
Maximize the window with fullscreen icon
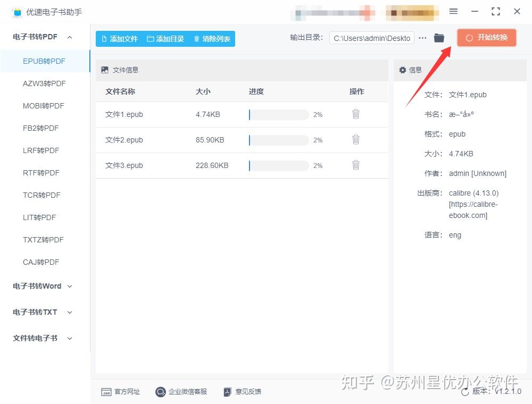496,12
